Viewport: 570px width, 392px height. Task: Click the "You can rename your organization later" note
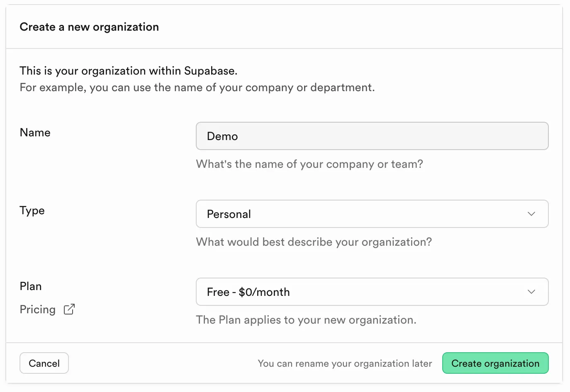pos(345,363)
